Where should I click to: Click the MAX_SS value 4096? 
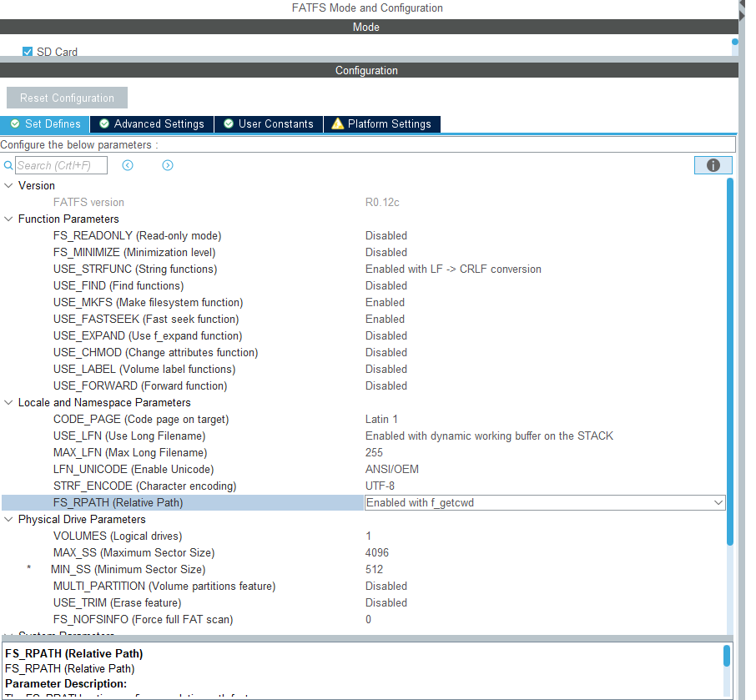click(x=377, y=553)
